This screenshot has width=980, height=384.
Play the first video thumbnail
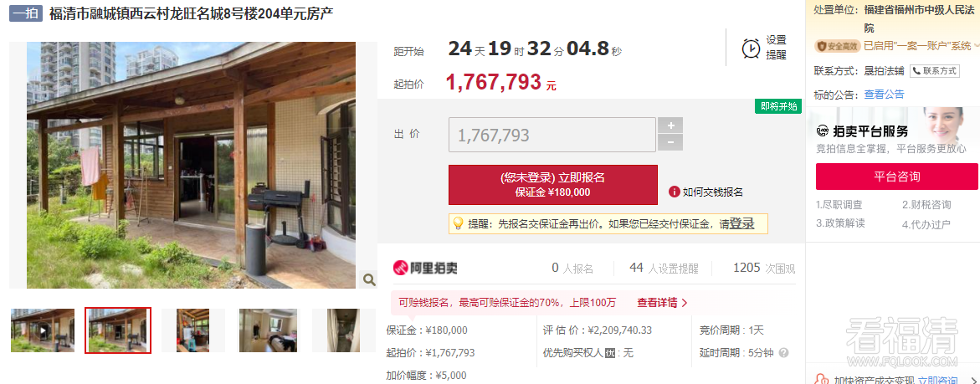(43, 330)
